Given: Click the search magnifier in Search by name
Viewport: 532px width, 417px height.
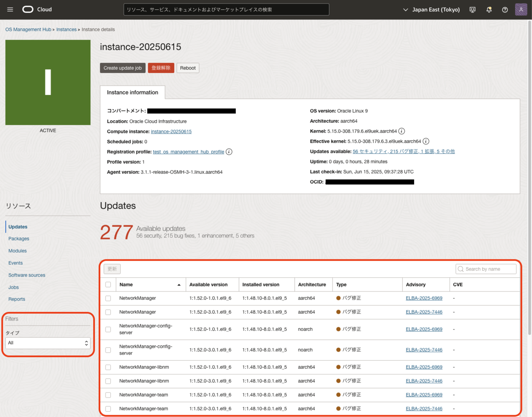Looking at the screenshot, I should [x=461, y=269].
